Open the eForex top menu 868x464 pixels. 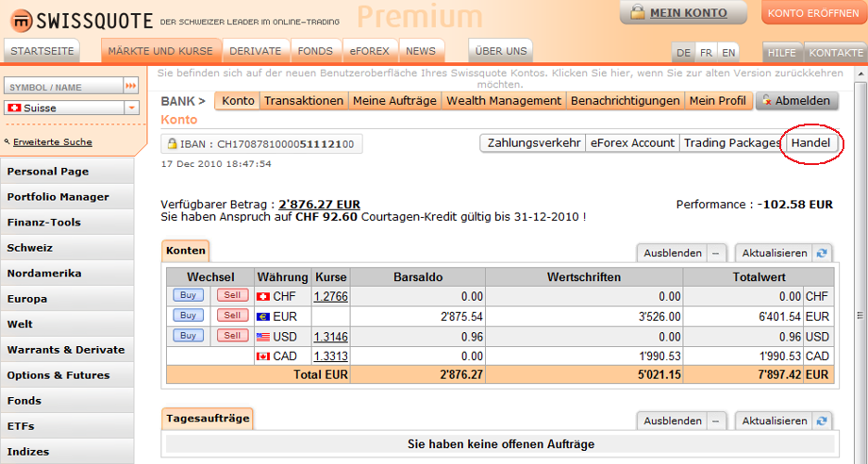[x=369, y=51]
